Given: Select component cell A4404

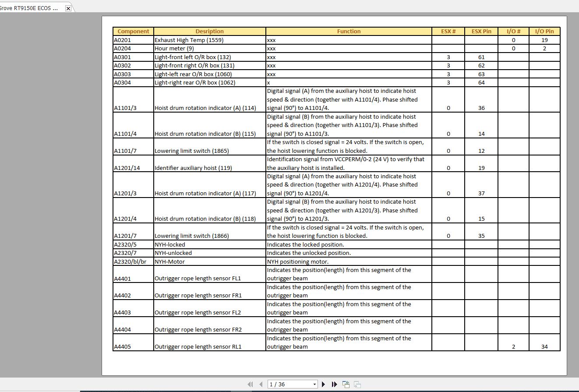Looking at the screenshot, I should coord(133,325).
